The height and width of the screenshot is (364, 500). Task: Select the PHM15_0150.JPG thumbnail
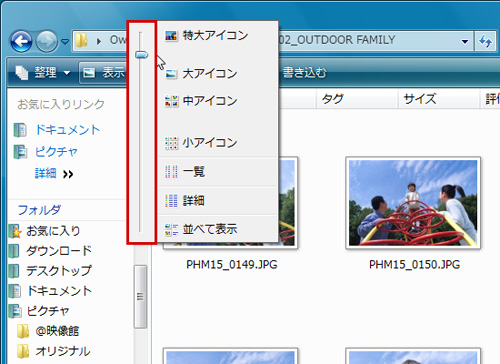413,203
